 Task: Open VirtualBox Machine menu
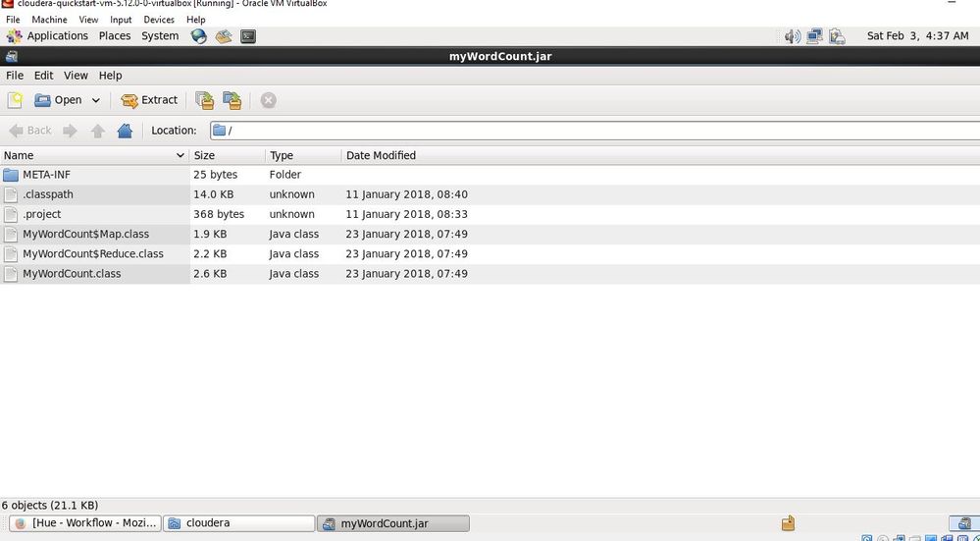[x=49, y=20]
